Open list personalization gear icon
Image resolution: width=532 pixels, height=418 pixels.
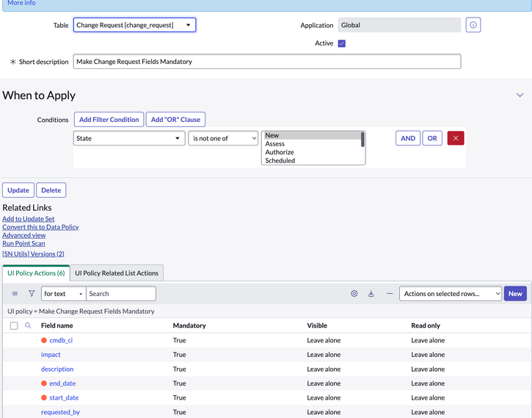[x=354, y=293]
